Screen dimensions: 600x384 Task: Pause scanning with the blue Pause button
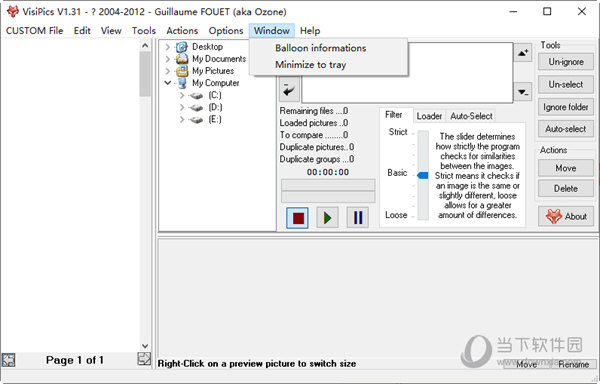point(357,218)
